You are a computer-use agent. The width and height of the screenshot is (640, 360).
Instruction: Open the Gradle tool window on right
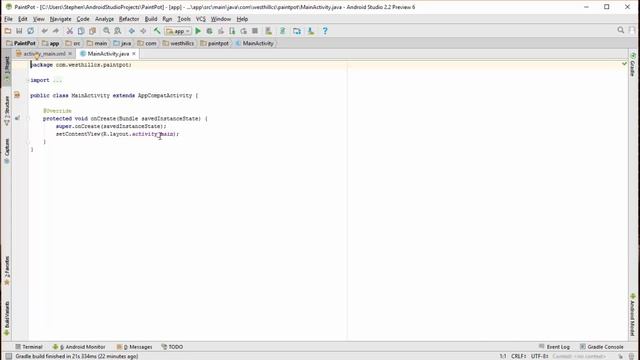coord(633,64)
